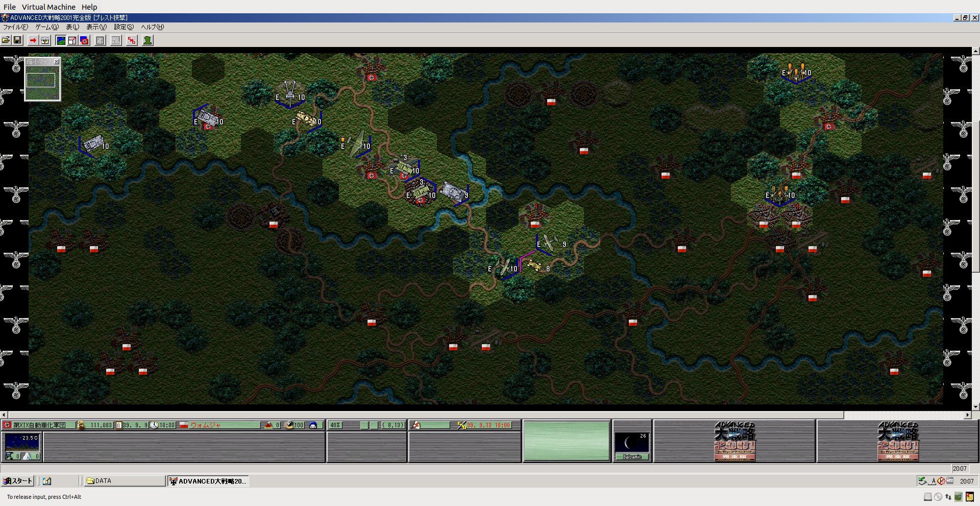Viewport: 980px width, 506px height.
Task: Click the VM hard disk status icon
Action: coord(928,497)
